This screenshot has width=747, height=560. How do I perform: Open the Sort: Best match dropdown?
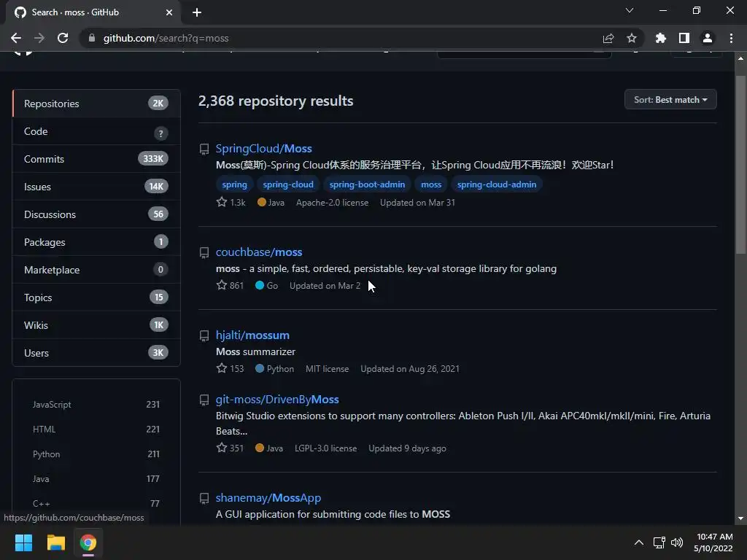(x=670, y=99)
